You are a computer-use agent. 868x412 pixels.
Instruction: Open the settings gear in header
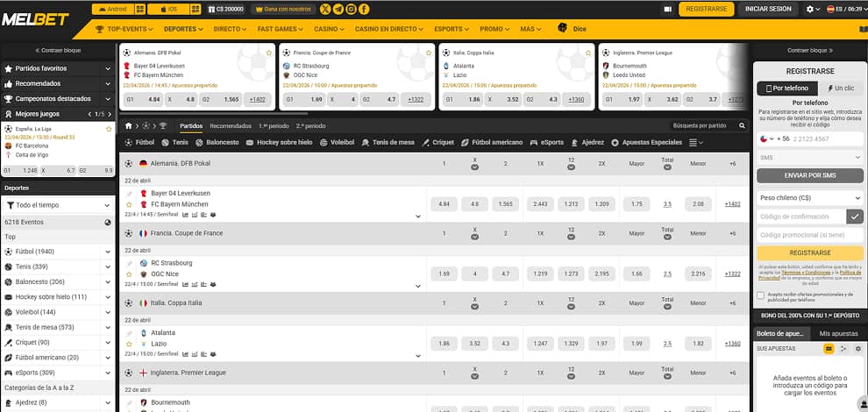tap(810, 10)
